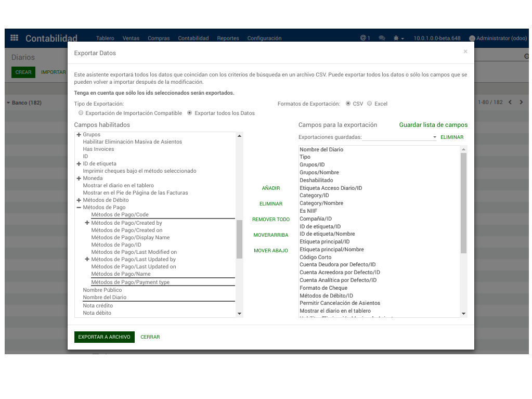The height and width of the screenshot is (399, 532).
Task: Expand the Métodos de Débito node
Action: [79, 200]
